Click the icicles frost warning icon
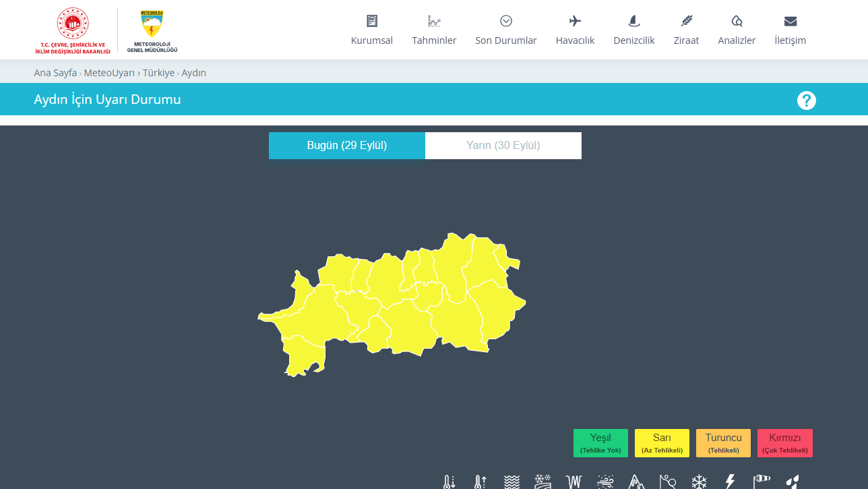This screenshot has width=868, height=489. (574, 482)
